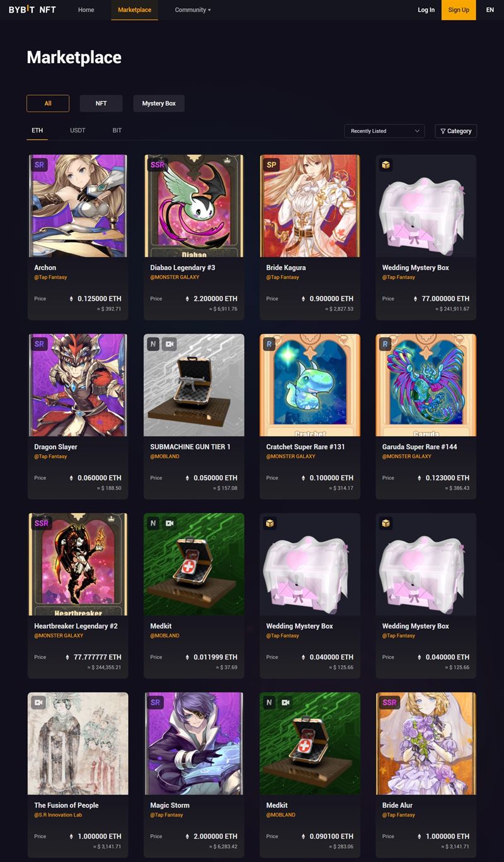Filter the listings by NFT only
This screenshot has height=862, width=504.
tap(101, 103)
